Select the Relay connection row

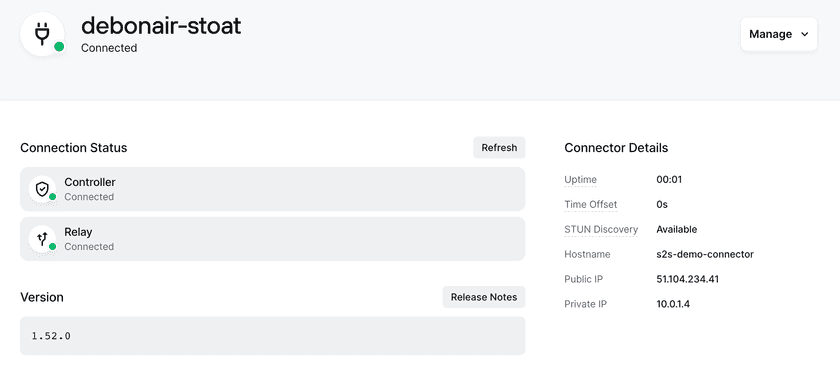coord(273,239)
